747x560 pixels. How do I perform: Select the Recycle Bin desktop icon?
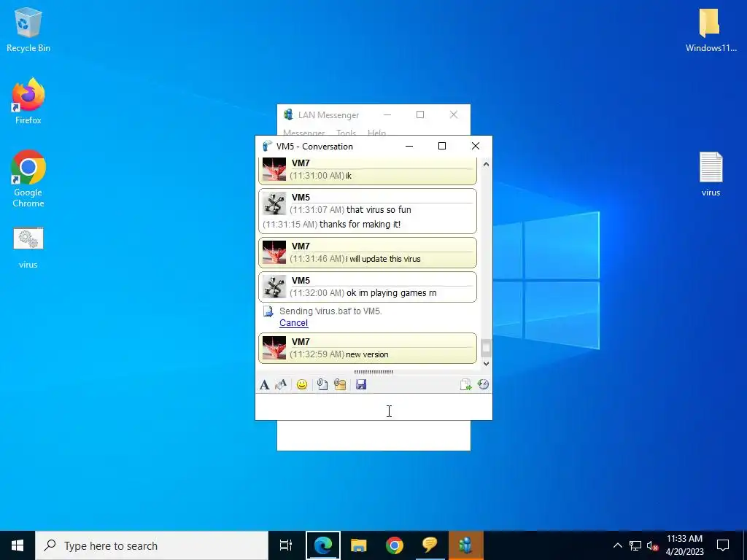point(28,29)
